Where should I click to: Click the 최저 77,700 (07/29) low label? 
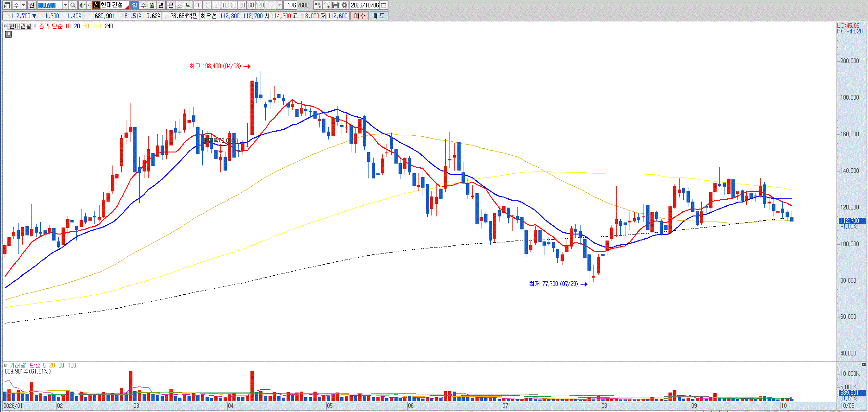coord(553,284)
